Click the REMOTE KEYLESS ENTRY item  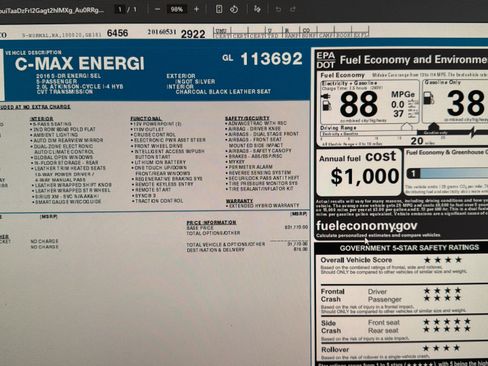164,184
